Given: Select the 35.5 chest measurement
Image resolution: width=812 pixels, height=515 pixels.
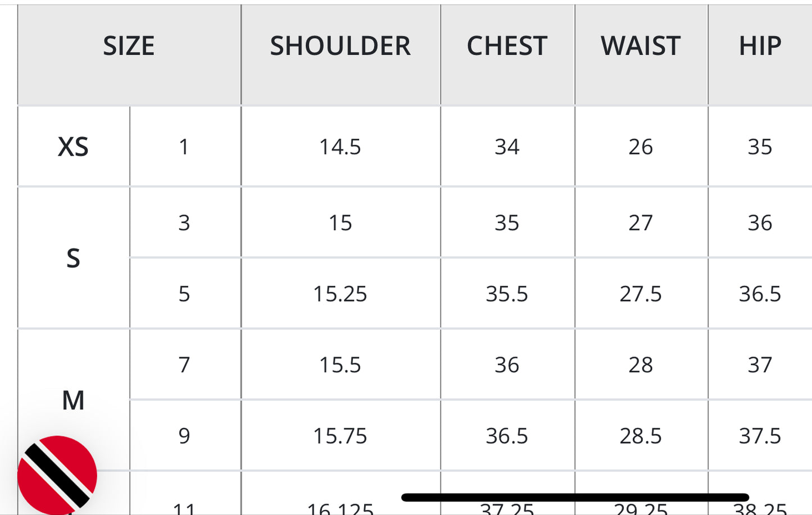Looking at the screenshot, I should pyautogui.click(x=507, y=294).
